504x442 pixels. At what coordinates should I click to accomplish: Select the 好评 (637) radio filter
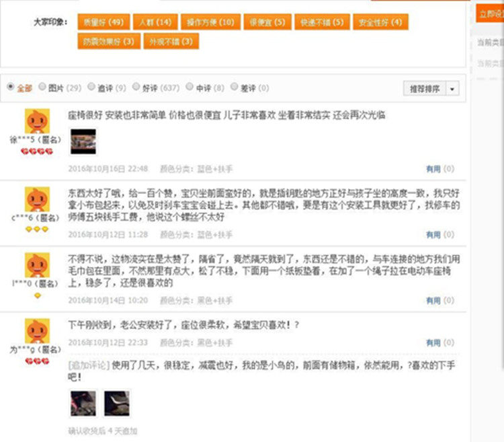[x=136, y=86]
